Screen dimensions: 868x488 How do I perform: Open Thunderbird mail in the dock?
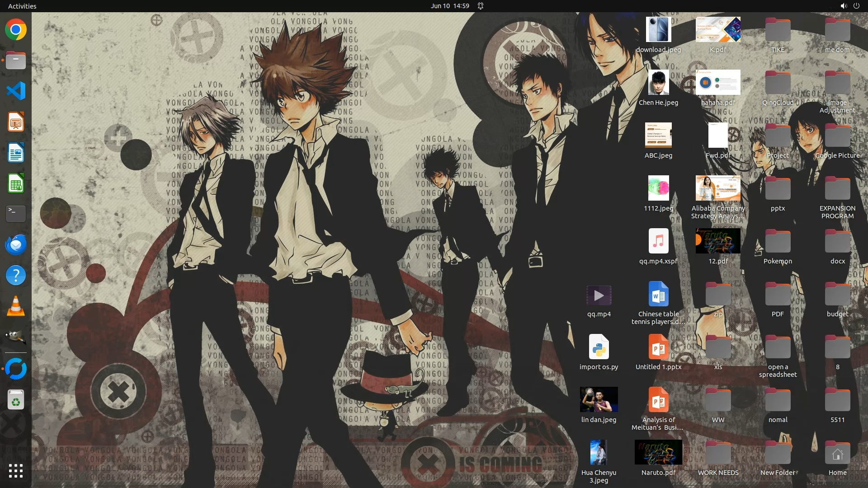tap(16, 244)
